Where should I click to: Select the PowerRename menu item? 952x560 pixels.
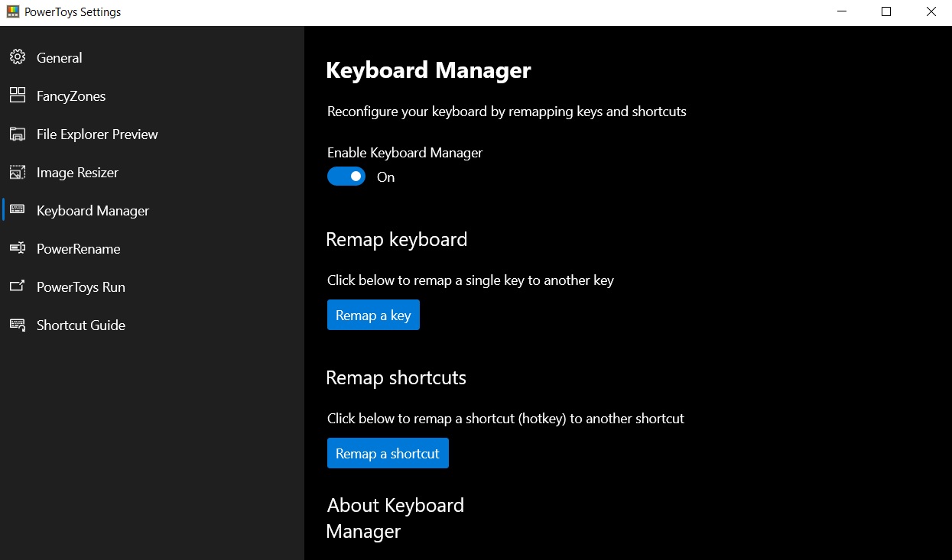[152, 248]
